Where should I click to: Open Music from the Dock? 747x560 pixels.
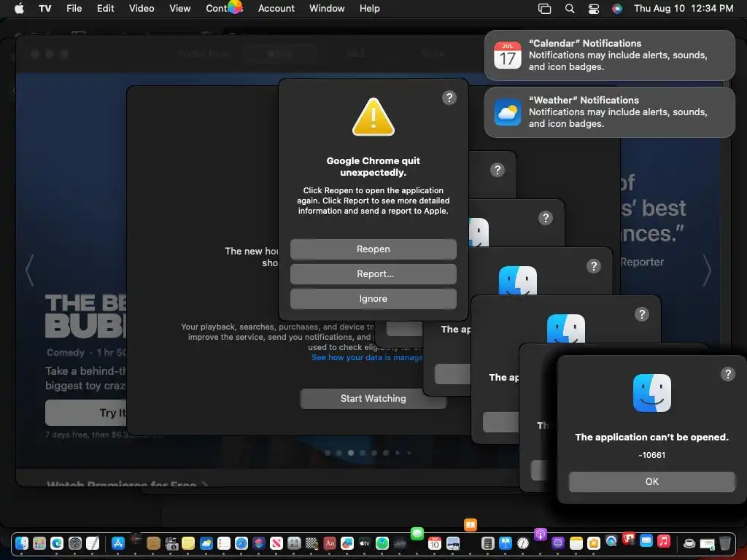[x=664, y=541]
